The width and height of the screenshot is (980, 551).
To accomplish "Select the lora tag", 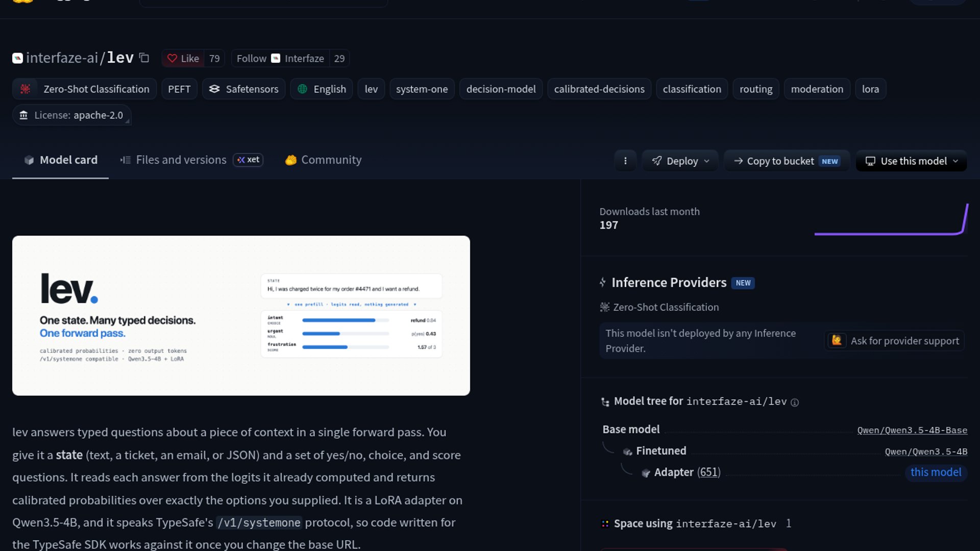I will pos(870,89).
